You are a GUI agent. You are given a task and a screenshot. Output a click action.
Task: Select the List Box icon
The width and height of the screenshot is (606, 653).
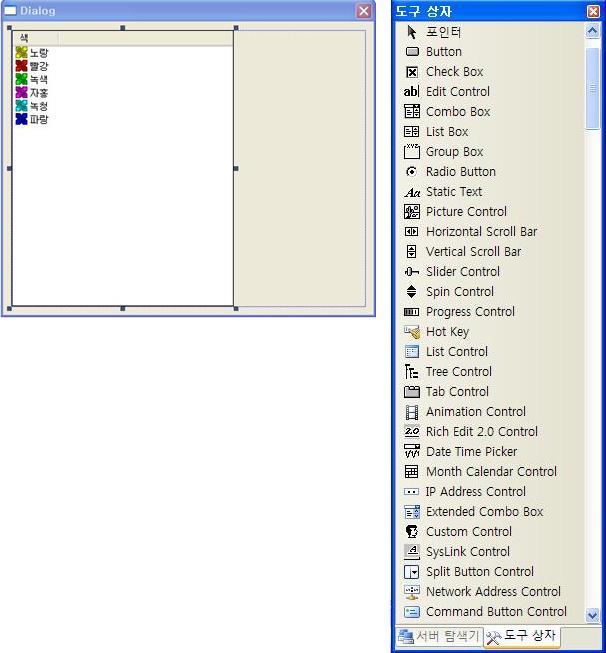click(411, 132)
